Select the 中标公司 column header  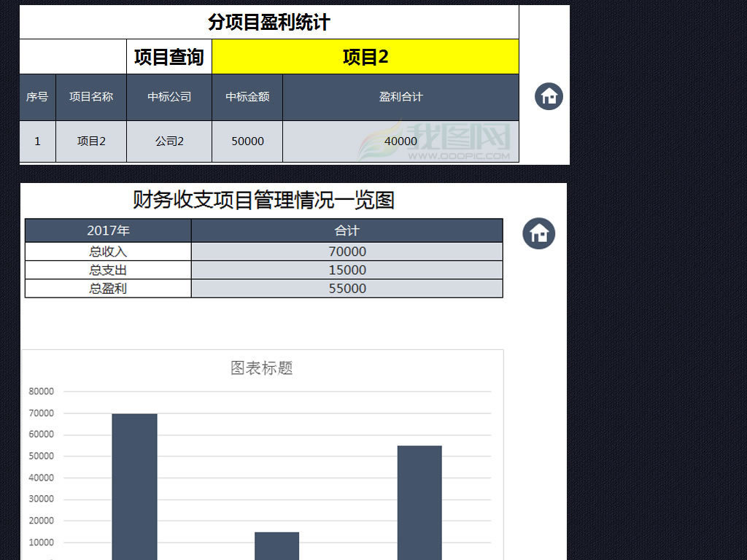pyautogui.click(x=169, y=97)
